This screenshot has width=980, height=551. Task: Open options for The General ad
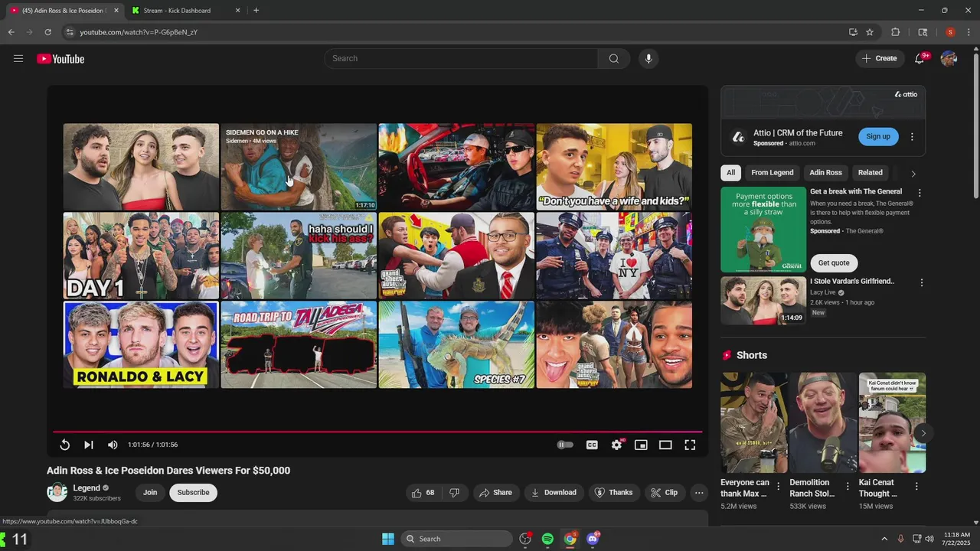click(920, 193)
